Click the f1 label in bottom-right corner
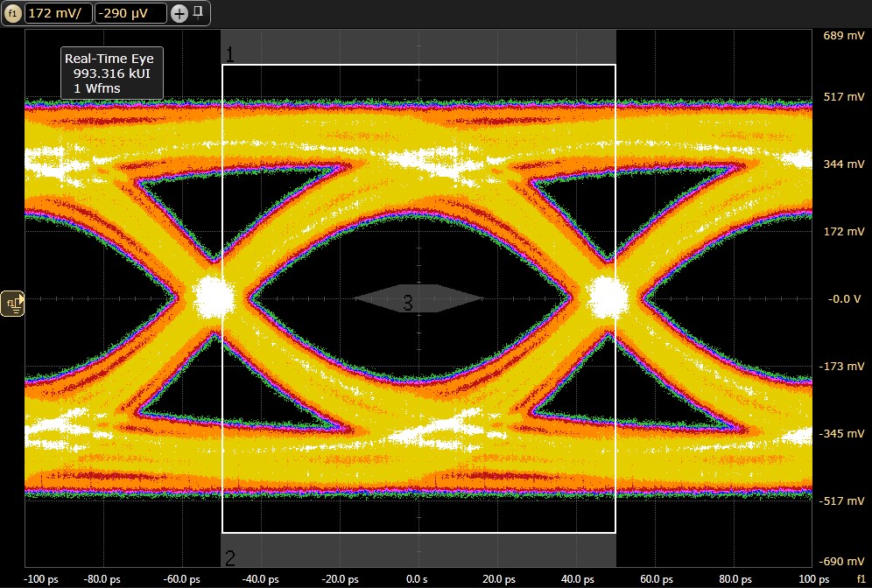Screen dimensions: 872x588 pyautogui.click(x=861, y=579)
